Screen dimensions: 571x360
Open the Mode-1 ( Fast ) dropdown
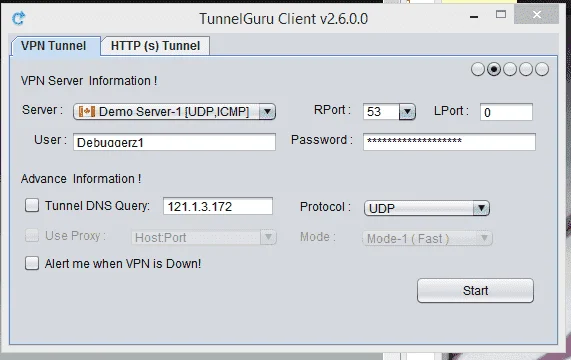[427, 238]
